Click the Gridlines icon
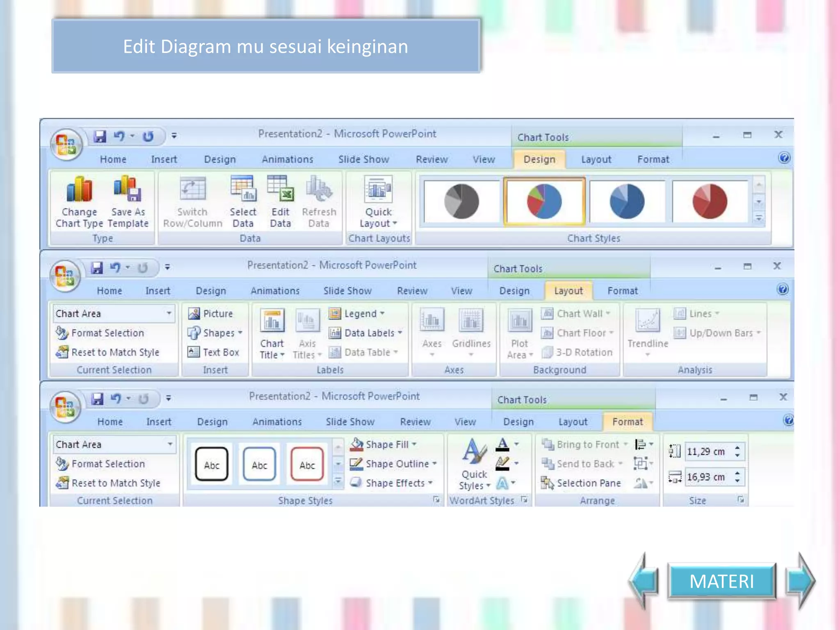Image resolution: width=840 pixels, height=630 pixels. coord(471,333)
